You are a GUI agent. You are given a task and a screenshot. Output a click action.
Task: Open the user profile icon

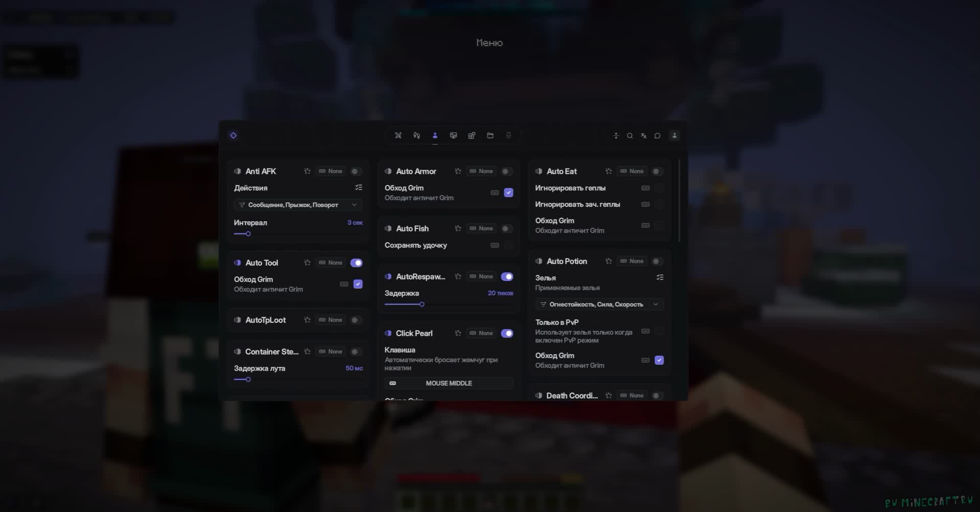click(674, 135)
